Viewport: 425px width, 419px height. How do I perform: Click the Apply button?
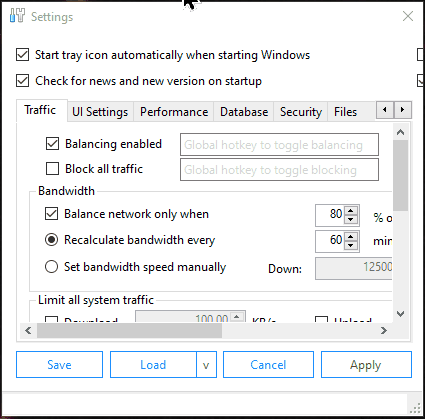pyautogui.click(x=366, y=364)
